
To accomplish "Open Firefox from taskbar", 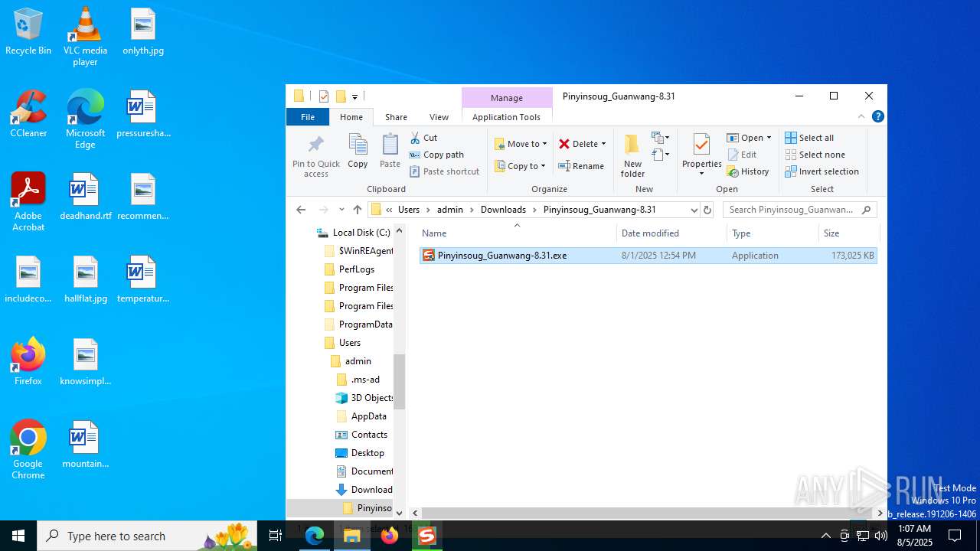I will [x=390, y=536].
